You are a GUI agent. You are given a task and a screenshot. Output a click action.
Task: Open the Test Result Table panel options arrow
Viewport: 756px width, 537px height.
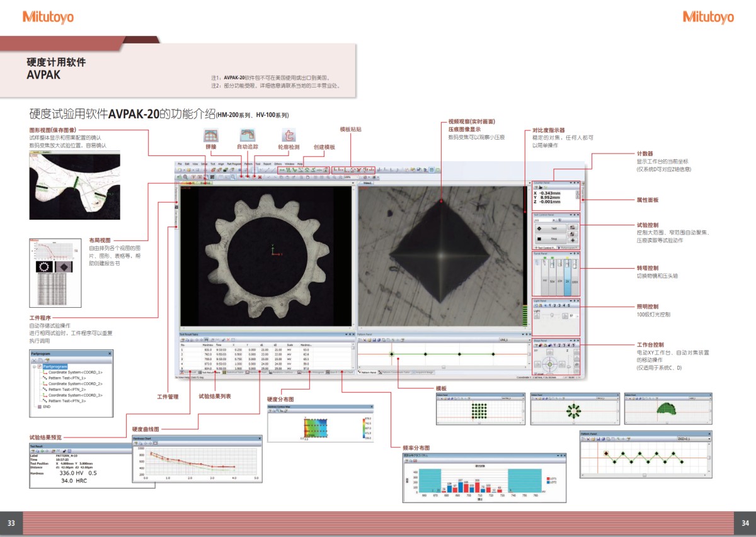coord(346,334)
